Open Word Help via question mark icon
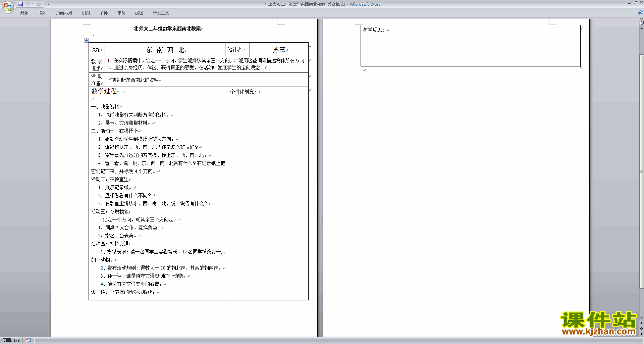 click(x=641, y=13)
